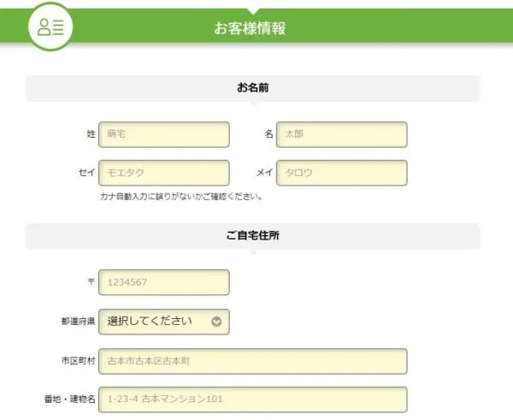
Task: Focus the 姓 last name field
Action: (164, 134)
